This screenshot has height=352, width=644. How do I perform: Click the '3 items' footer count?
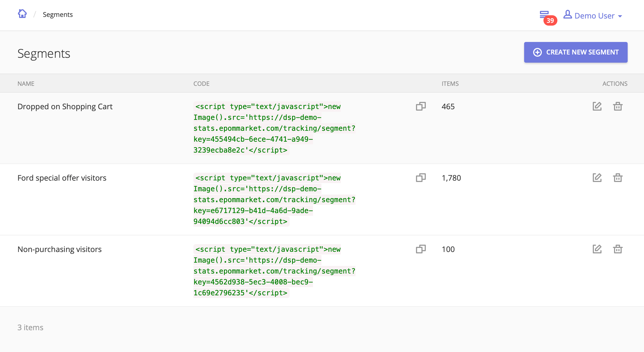[30, 327]
